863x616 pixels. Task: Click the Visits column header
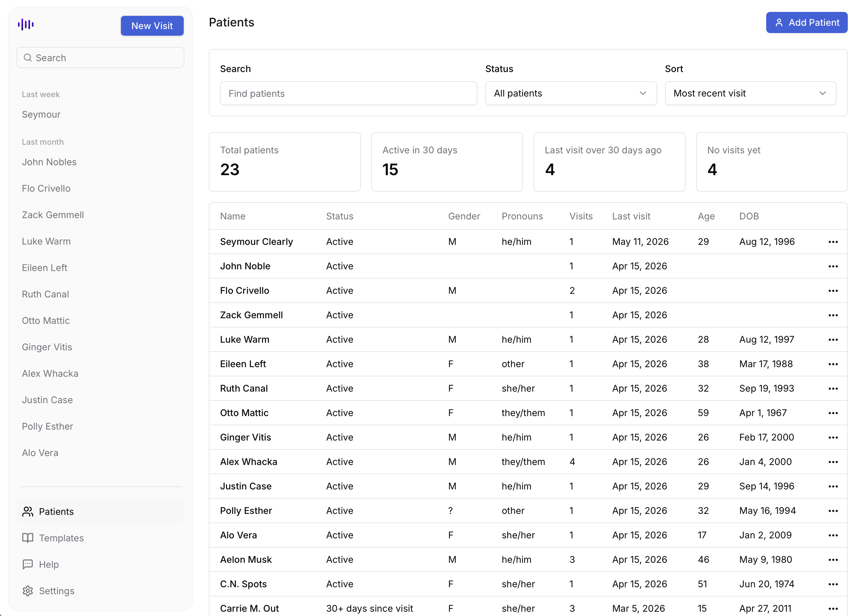pyautogui.click(x=581, y=216)
